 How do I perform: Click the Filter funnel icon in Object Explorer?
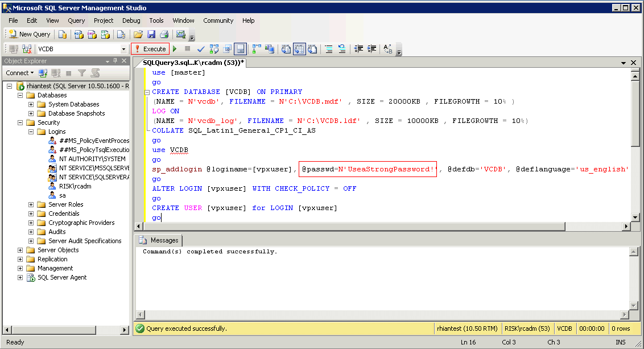(x=82, y=73)
